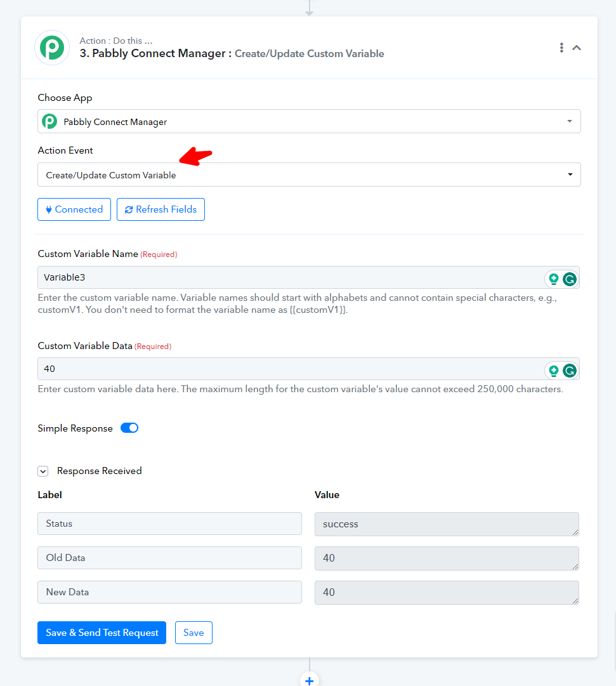
Task: Click the Pabbly Connect Manager logo in header
Action: click(52, 48)
